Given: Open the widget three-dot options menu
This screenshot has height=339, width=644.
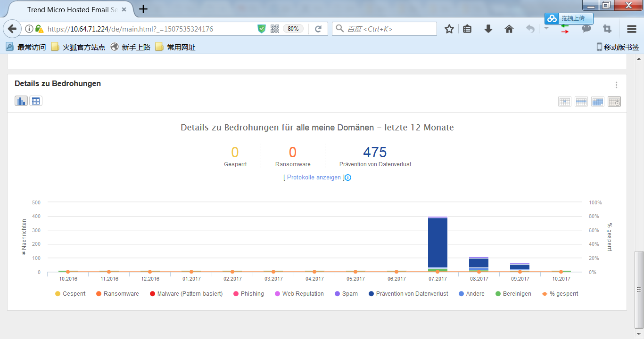Looking at the screenshot, I should [x=616, y=85].
